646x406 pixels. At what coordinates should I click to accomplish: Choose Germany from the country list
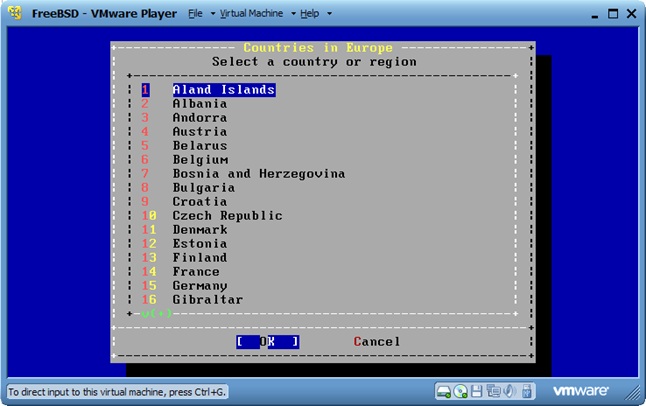[200, 286]
